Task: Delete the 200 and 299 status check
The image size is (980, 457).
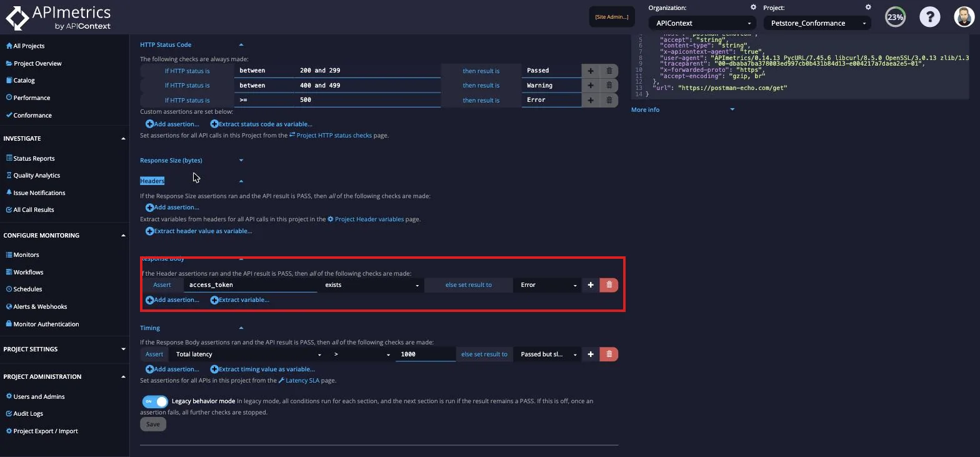Action: (609, 71)
